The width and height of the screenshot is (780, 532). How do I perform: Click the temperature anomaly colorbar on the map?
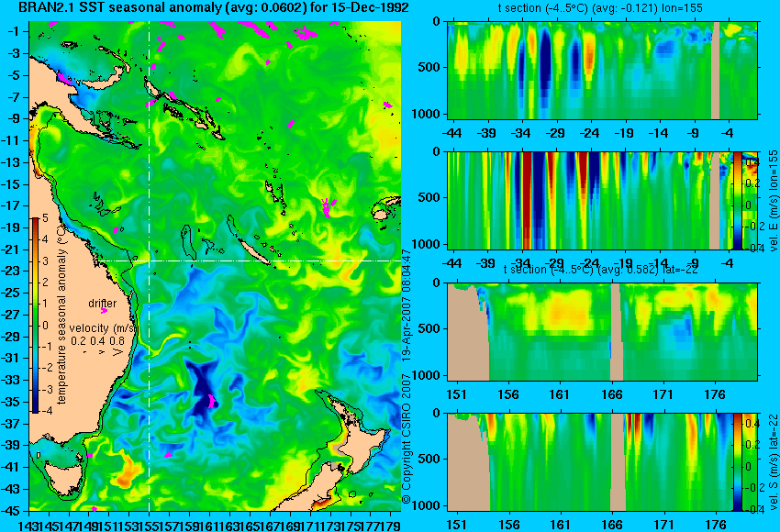(x=36, y=316)
